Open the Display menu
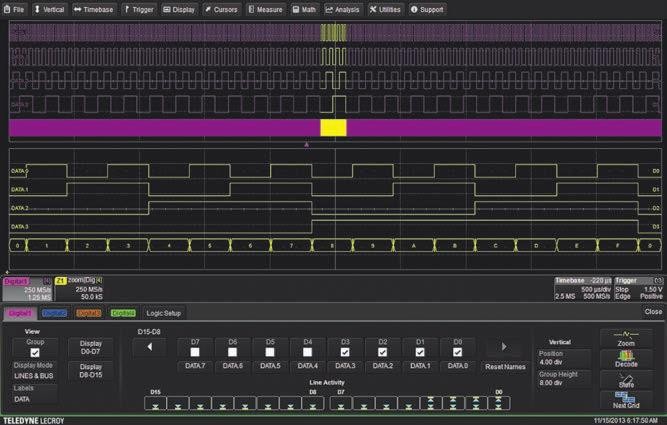Screen dimensions: 667x425 179,9
